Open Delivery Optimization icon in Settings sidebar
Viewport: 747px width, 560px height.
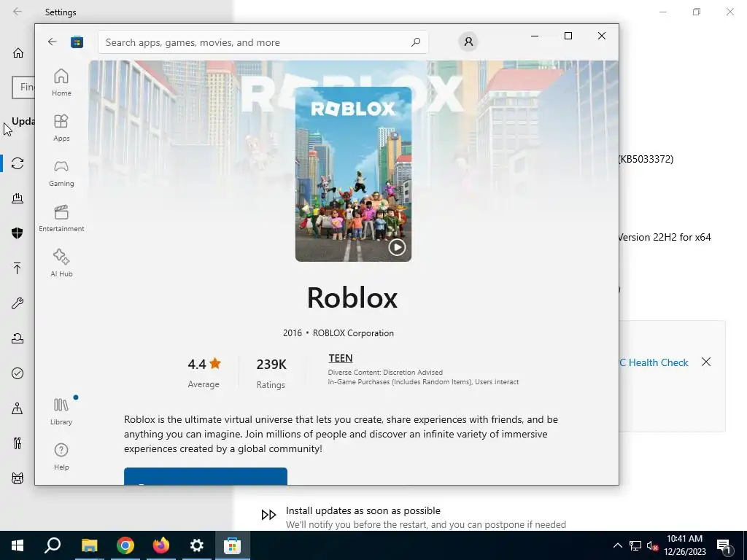(x=18, y=198)
